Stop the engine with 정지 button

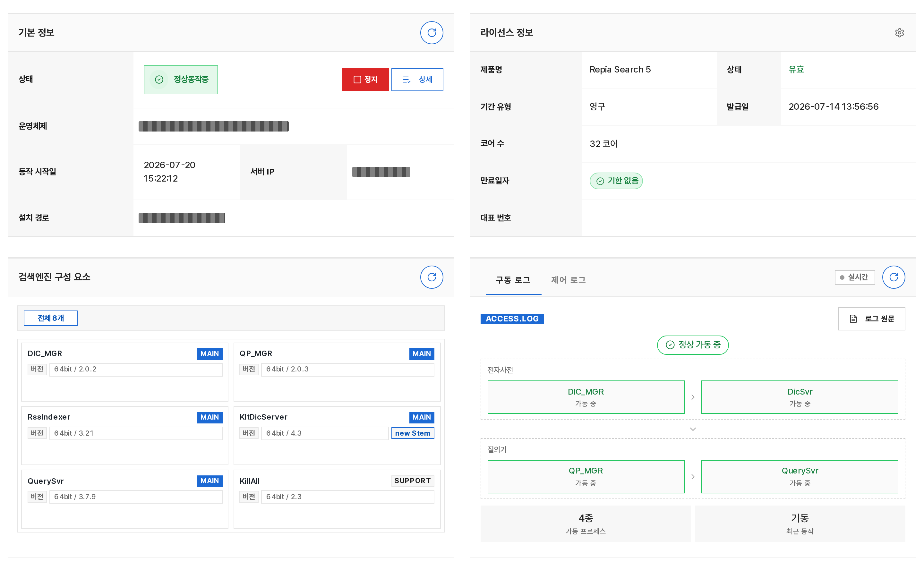coord(365,80)
